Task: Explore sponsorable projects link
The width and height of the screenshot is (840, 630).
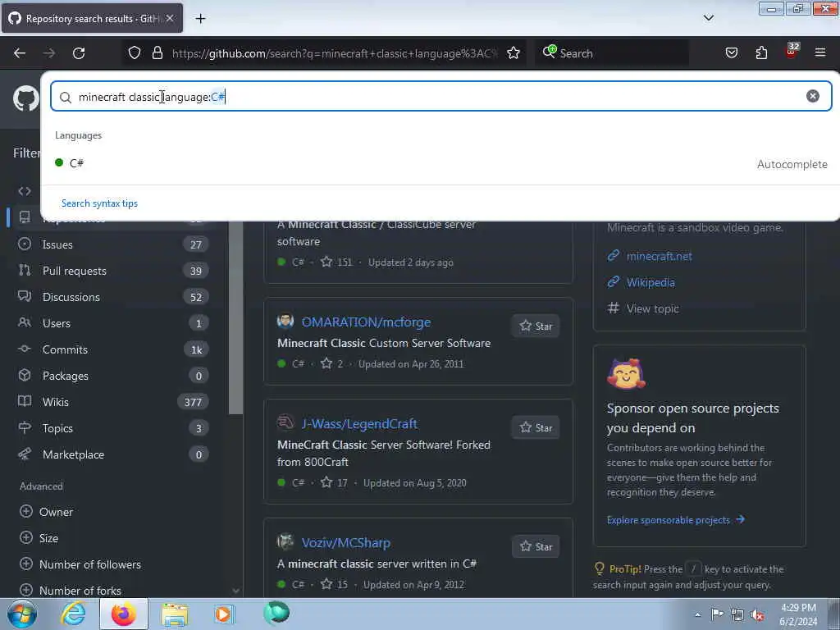Action: [x=676, y=519]
